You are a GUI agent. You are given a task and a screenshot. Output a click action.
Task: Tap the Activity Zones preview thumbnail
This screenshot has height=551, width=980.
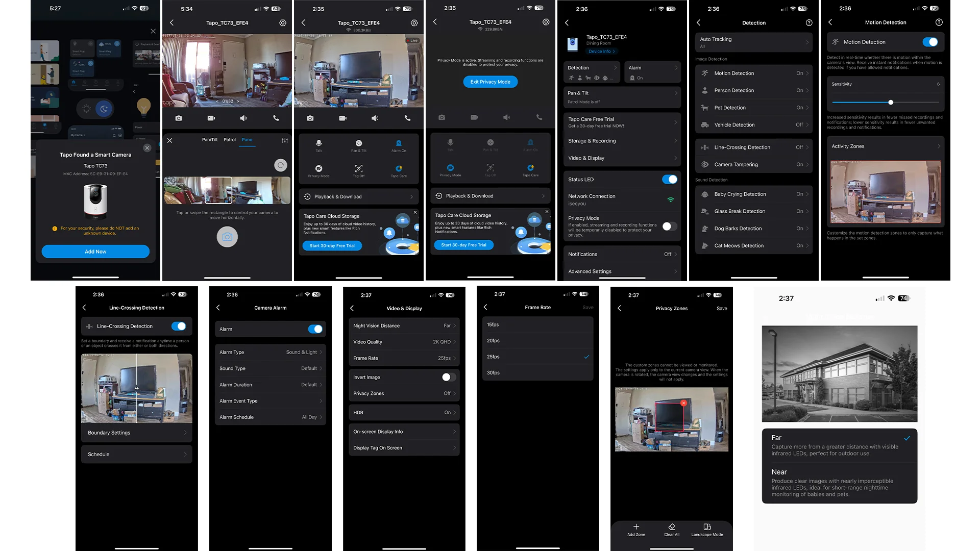885,192
